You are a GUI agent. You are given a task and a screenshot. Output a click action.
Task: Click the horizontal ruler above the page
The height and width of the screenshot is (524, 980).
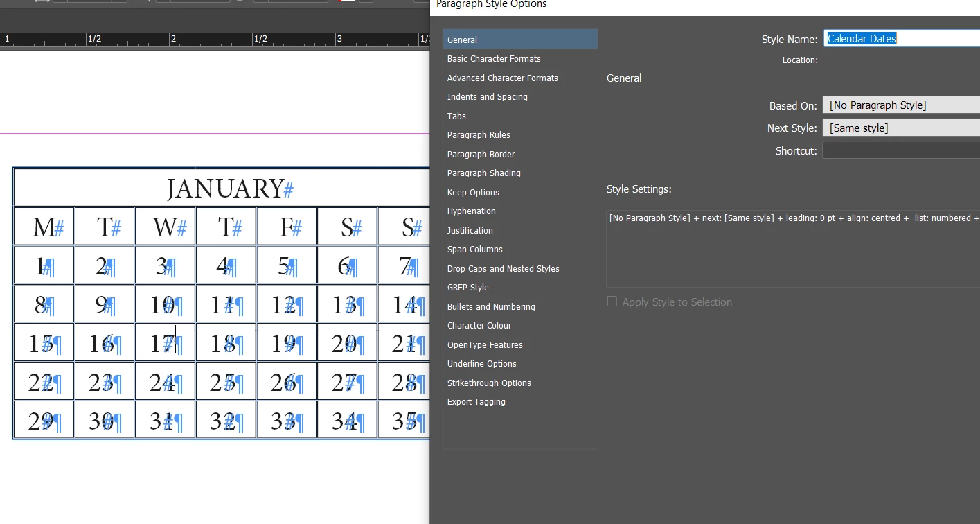tap(215, 39)
